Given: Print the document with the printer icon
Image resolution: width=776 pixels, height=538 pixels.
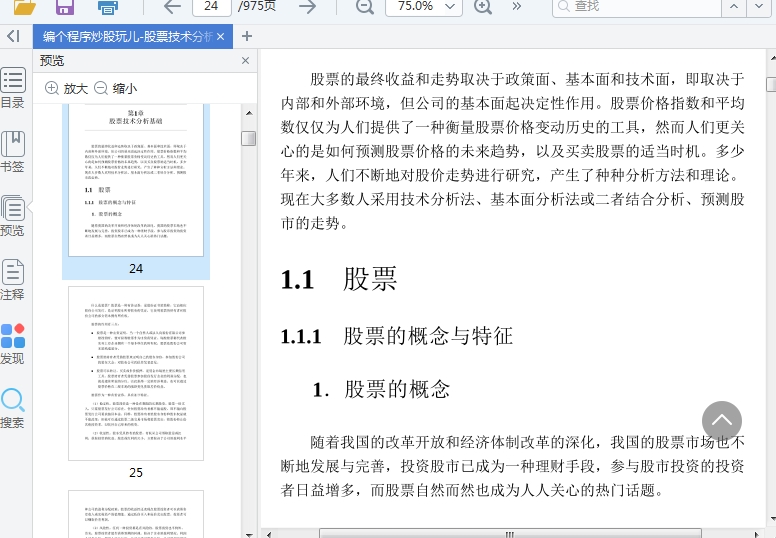Looking at the screenshot, I should point(108,7).
